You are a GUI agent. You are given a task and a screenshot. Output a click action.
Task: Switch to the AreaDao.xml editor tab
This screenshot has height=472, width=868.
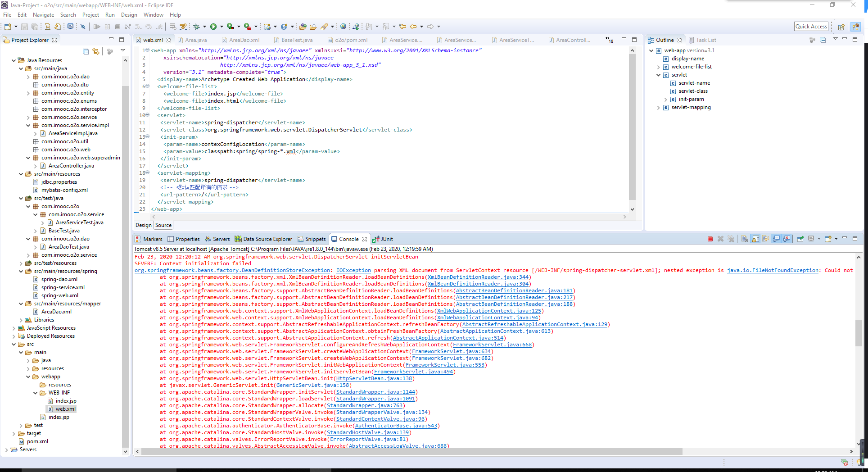[x=241, y=40]
